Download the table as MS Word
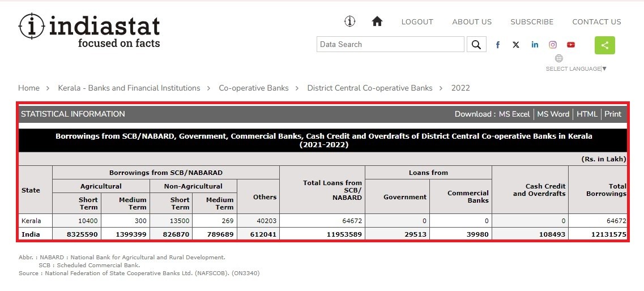 (553, 114)
